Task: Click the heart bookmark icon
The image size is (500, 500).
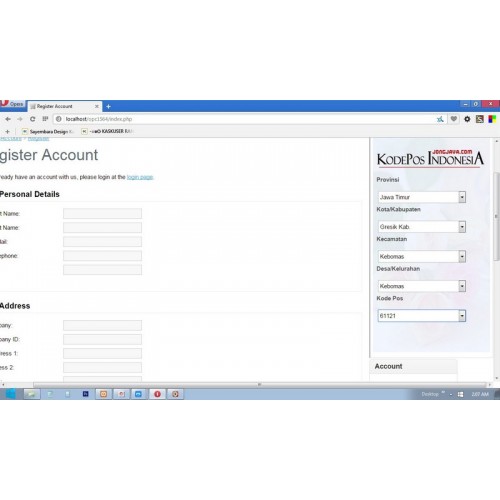Action: [x=454, y=119]
